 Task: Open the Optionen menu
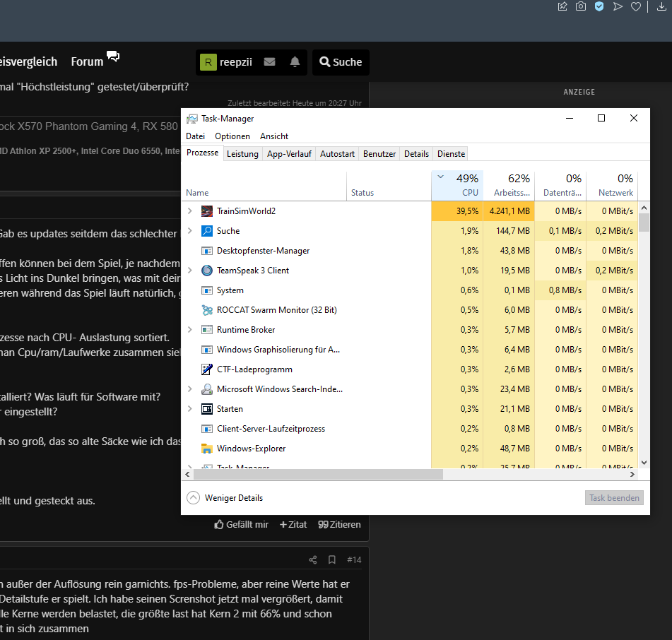point(232,136)
